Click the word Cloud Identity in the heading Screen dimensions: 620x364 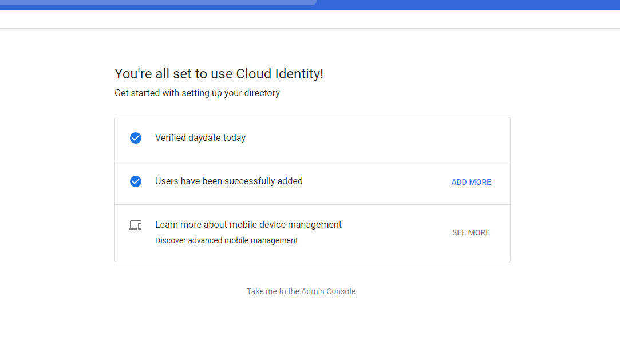click(279, 74)
